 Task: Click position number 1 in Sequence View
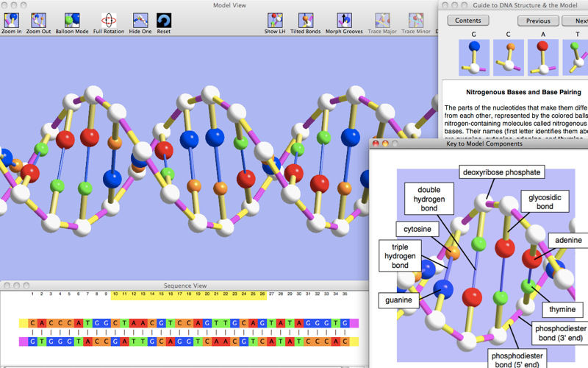pyautogui.click(x=32, y=294)
